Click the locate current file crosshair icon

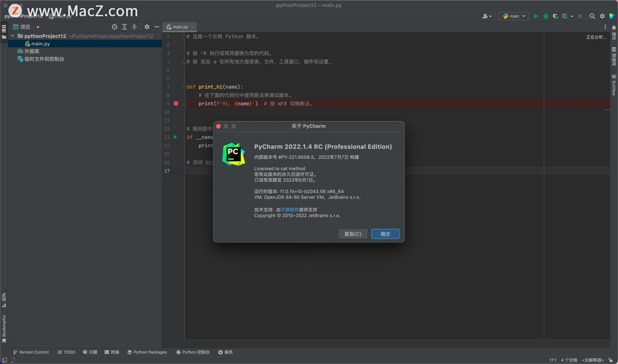(x=115, y=27)
